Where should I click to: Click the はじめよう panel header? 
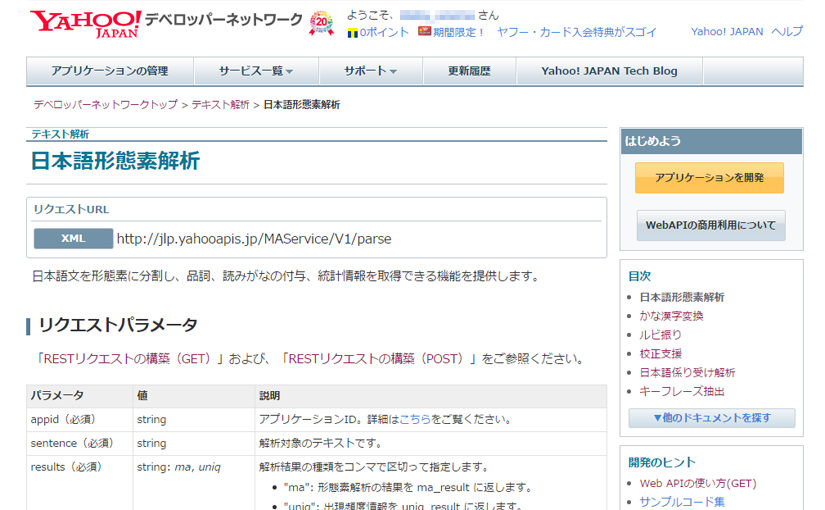pos(711,141)
